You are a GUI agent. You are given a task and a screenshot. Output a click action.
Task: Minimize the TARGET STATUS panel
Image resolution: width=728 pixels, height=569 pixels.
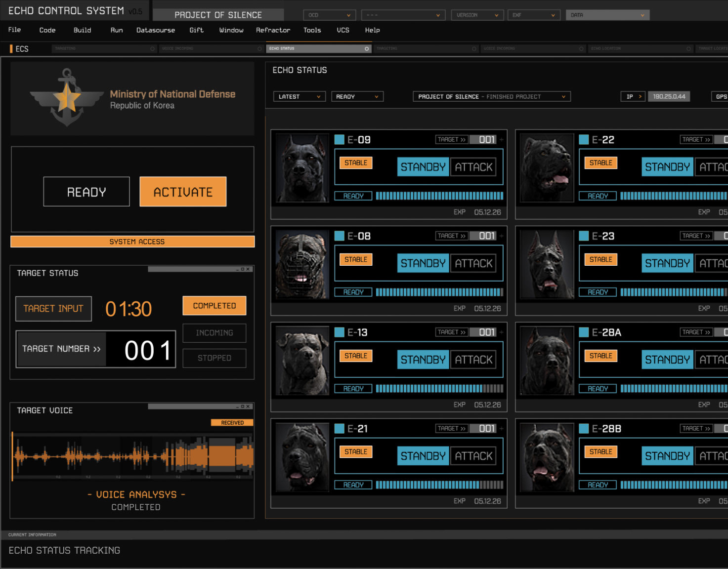coord(237,269)
